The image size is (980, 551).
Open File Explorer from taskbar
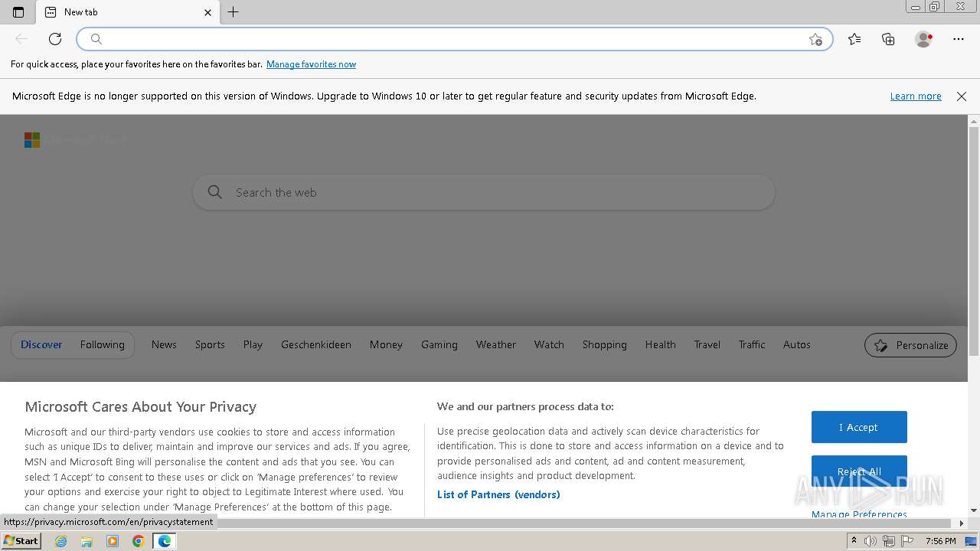pyautogui.click(x=87, y=541)
